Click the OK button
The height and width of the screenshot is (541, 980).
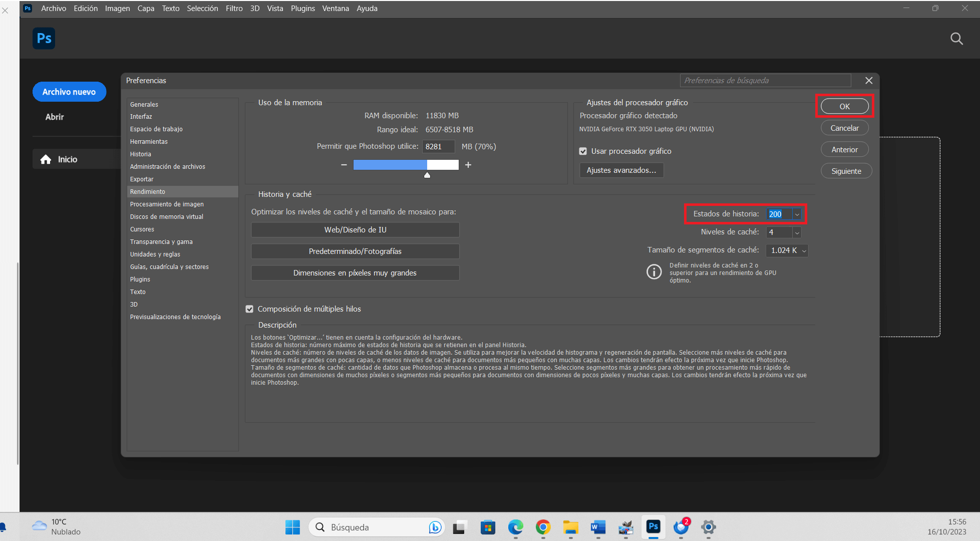coord(844,106)
